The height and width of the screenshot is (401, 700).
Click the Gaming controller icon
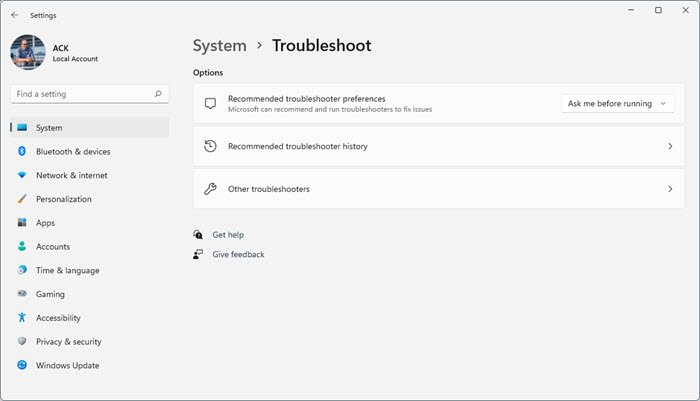[x=21, y=294]
